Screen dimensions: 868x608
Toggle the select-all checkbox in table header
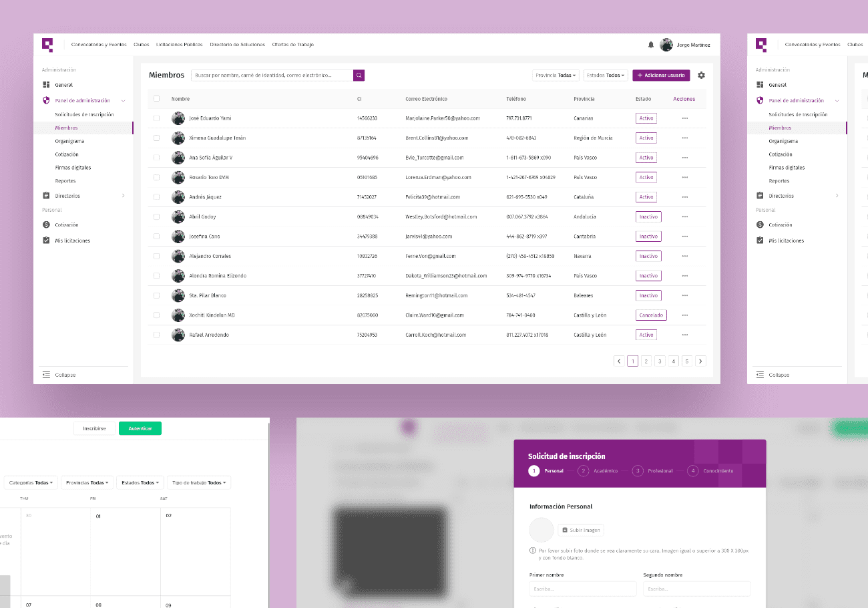tap(157, 99)
